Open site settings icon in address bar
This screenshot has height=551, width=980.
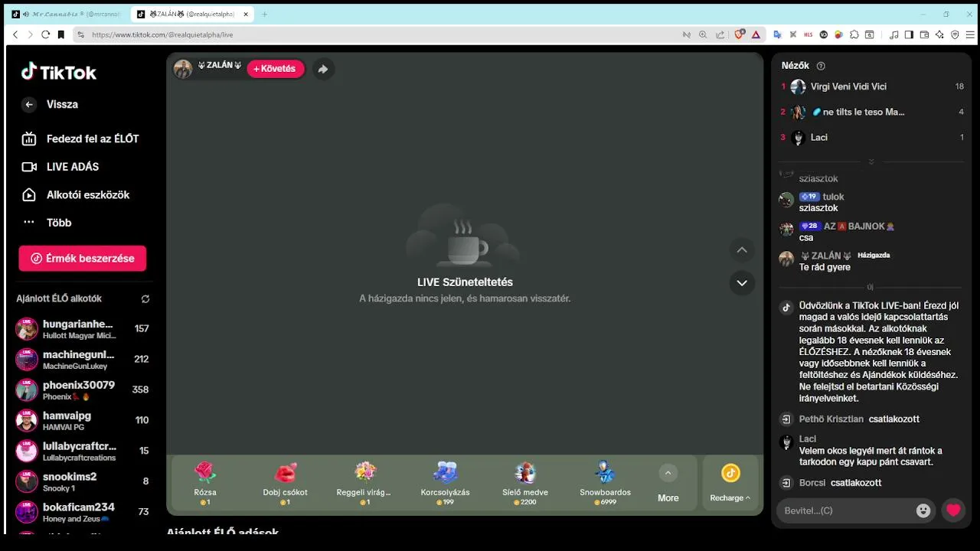80,34
